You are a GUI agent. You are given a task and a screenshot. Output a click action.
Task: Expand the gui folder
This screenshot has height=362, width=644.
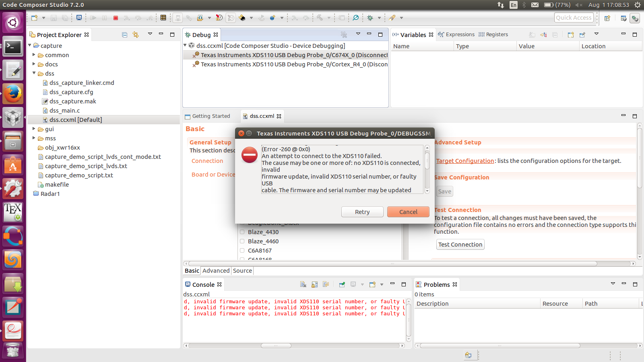34,129
